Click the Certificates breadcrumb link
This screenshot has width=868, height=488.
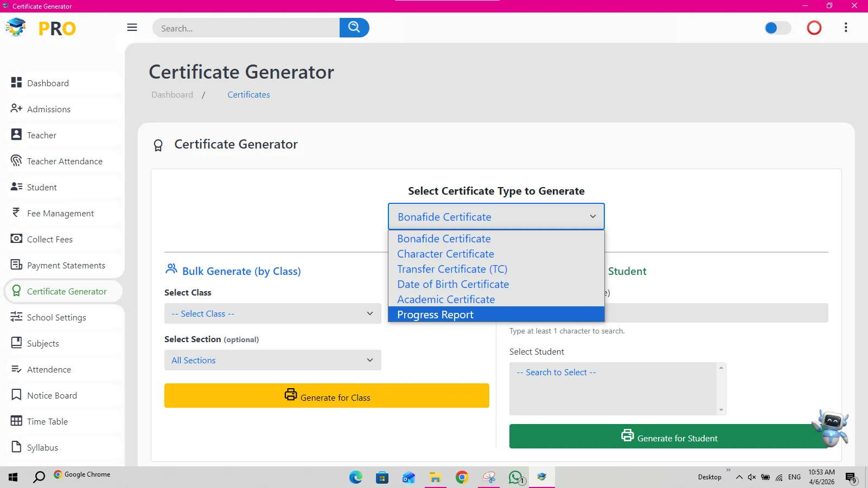tap(248, 94)
